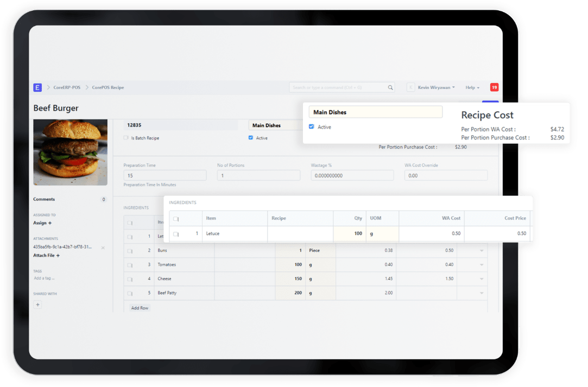The height and width of the screenshot is (387, 588).
Task: Click the 1.45 WA cost for Cheese
Action: [366, 279]
